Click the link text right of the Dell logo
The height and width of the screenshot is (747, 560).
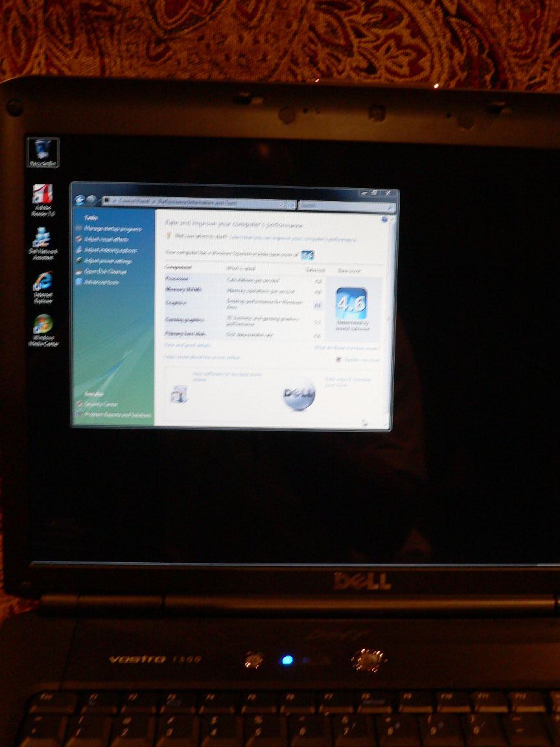(348, 382)
